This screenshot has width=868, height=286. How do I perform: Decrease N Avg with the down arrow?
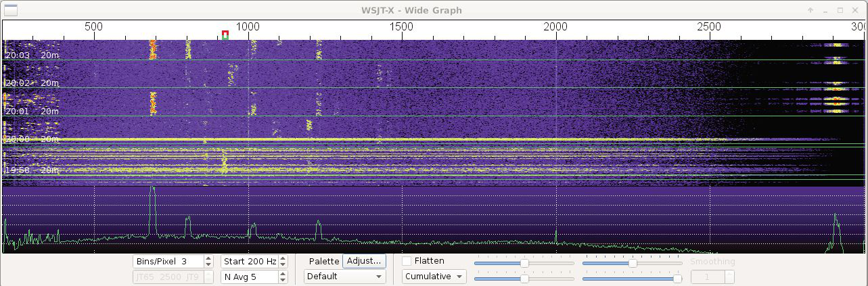[x=283, y=280]
